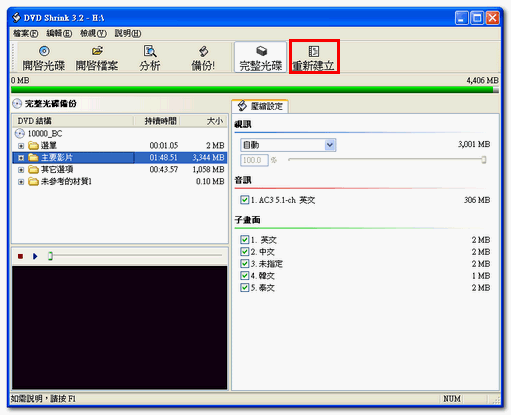Click the video compression ratio slider handle
This screenshot has height=415, width=511.
click(x=484, y=160)
